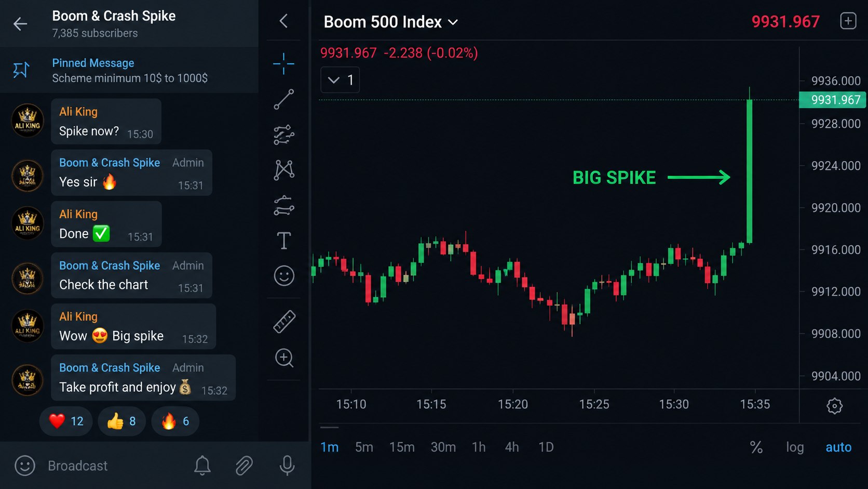Switch to the 5m timeframe
Image resolution: width=868 pixels, height=489 pixels.
point(364,447)
